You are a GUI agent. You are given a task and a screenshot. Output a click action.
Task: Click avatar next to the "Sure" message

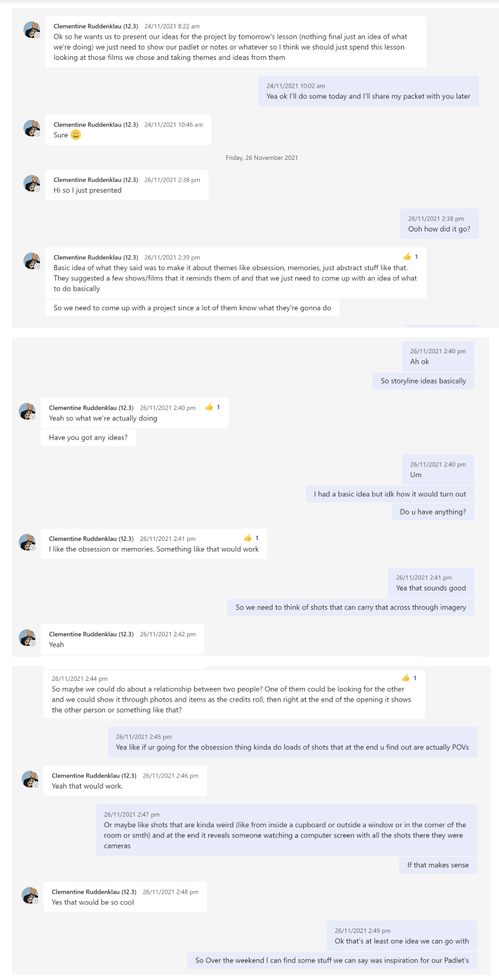click(x=32, y=128)
